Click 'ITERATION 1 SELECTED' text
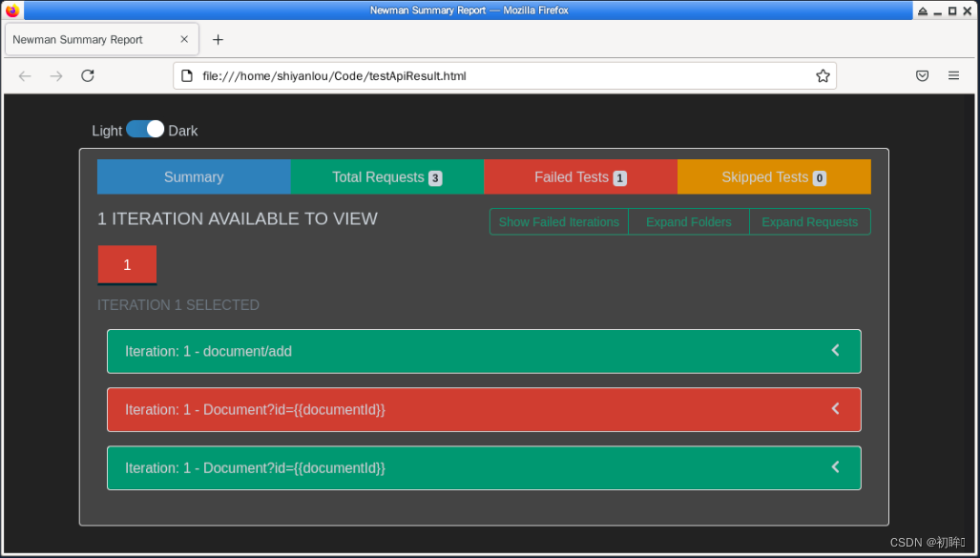The width and height of the screenshot is (980, 558). [x=178, y=305]
